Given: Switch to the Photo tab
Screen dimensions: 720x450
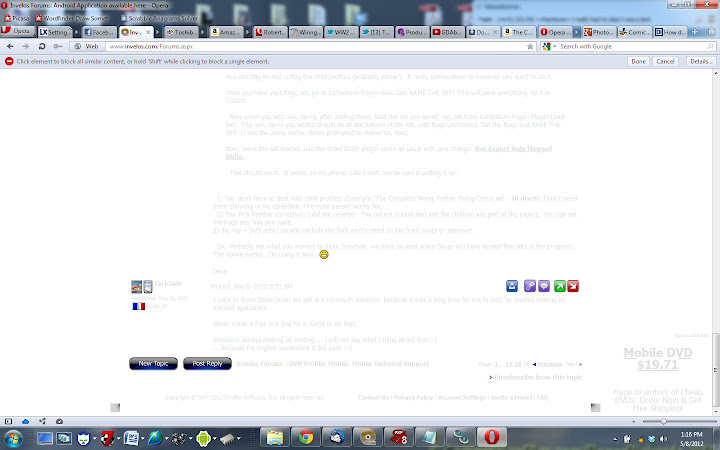Looking at the screenshot, I should click(x=599, y=32).
